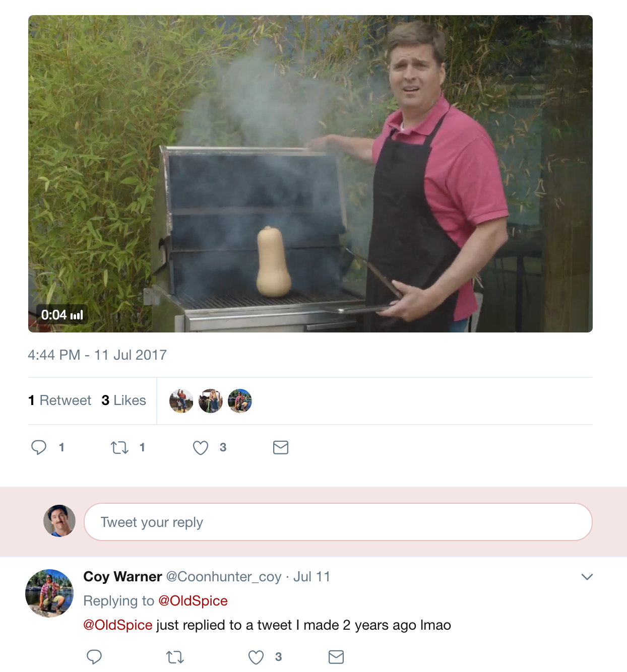
Task: Like the main tweet with heart
Action: pos(201,447)
